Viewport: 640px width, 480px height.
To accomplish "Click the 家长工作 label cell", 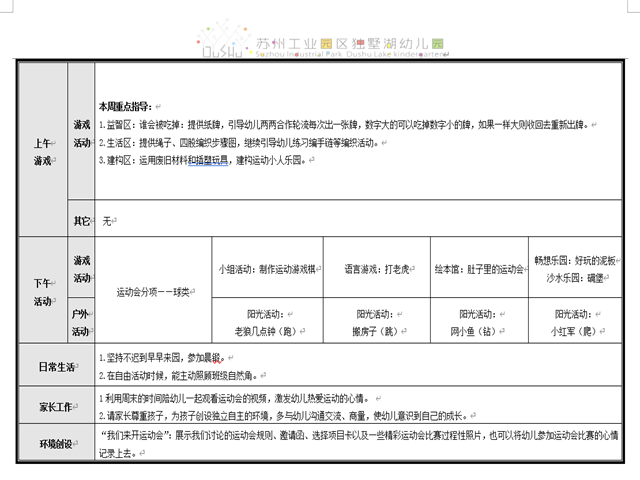I will (57, 405).
